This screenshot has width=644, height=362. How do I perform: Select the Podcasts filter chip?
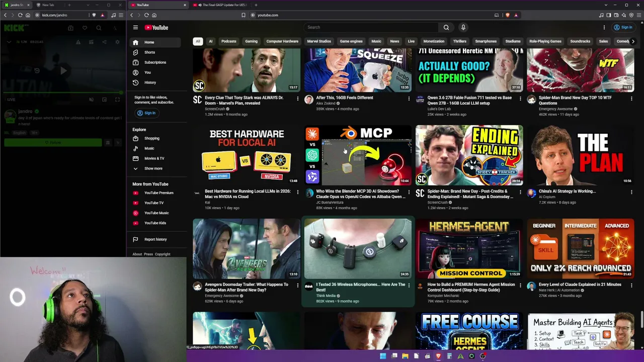[x=228, y=41]
